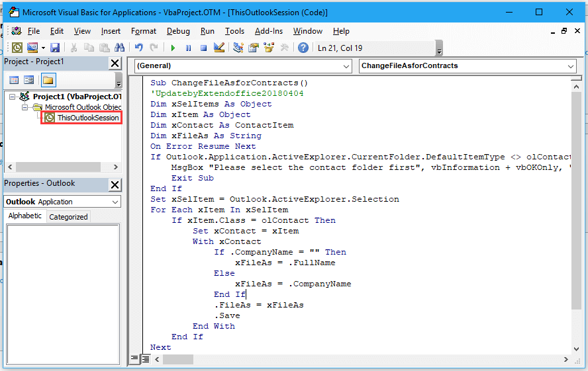Switch to Full Module View button

[x=146, y=359]
